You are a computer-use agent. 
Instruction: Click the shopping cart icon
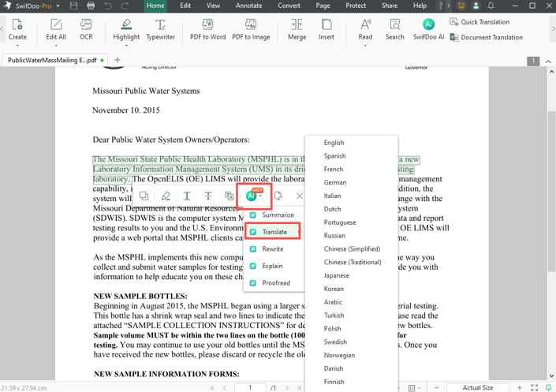point(461,6)
